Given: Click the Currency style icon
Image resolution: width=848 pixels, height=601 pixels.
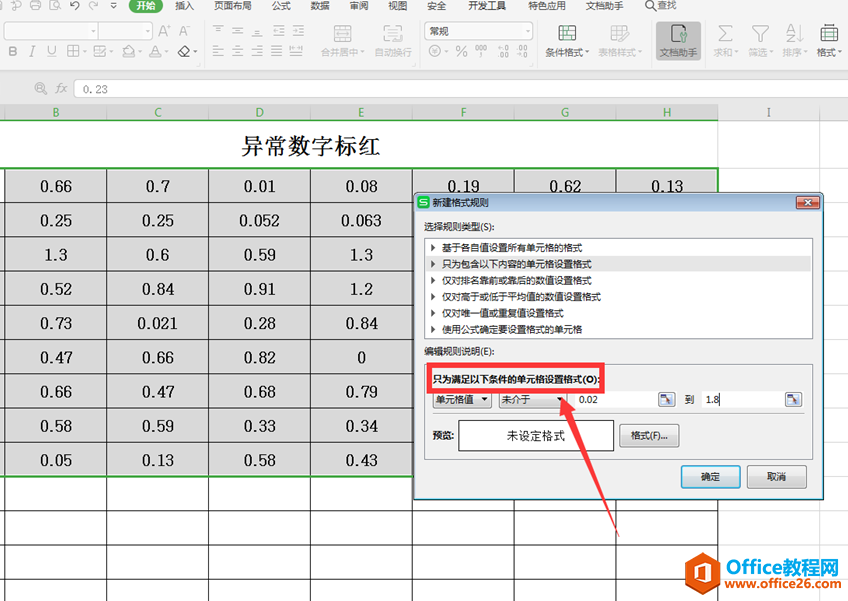Looking at the screenshot, I should coord(435,51).
